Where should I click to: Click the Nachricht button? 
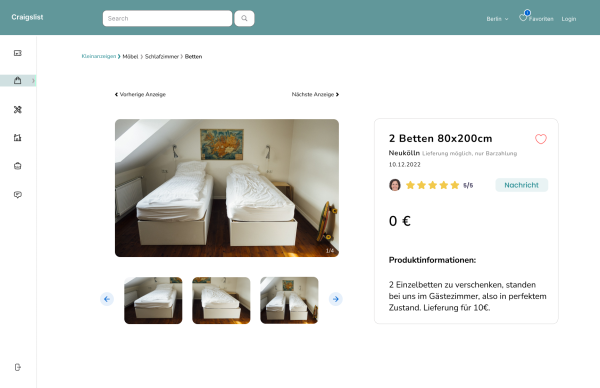522,185
